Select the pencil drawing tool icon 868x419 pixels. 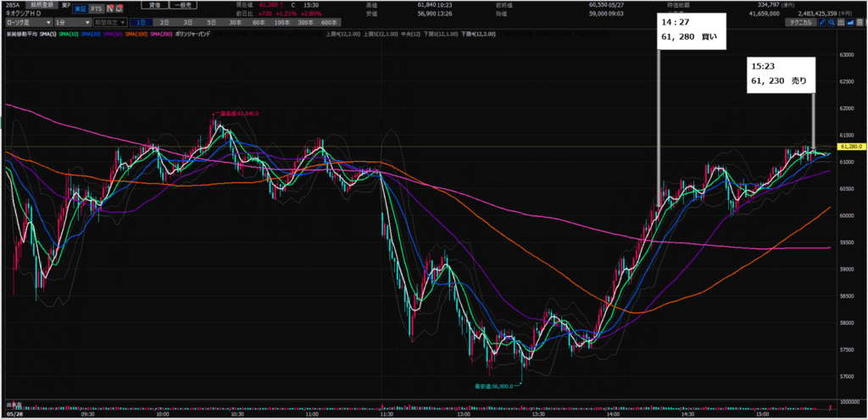[822, 22]
